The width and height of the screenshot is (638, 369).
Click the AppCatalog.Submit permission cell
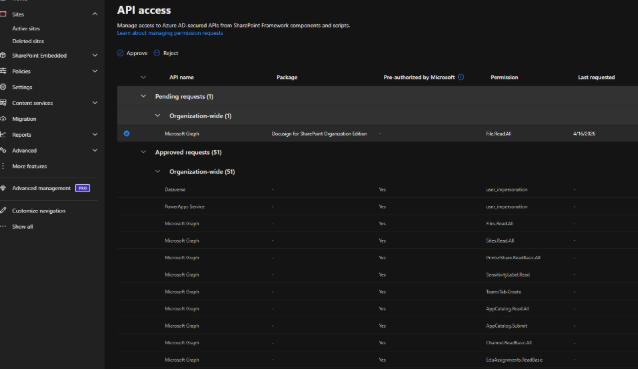(x=507, y=326)
